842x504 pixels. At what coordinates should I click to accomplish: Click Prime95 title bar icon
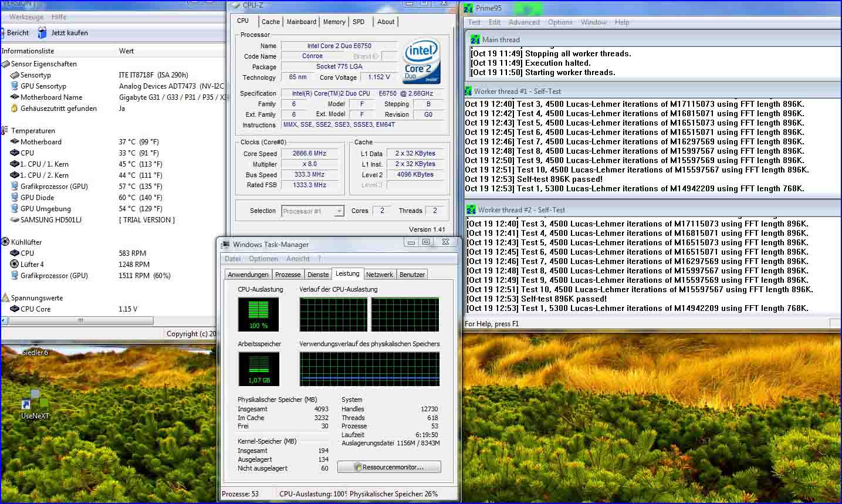(468, 8)
